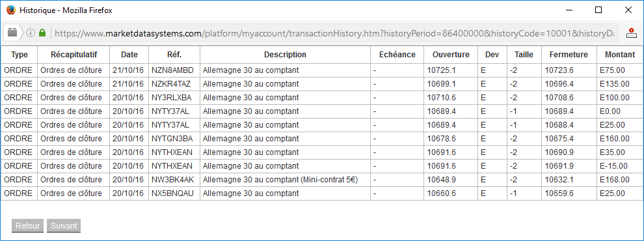Click opening price 10710.6

pyautogui.click(x=442, y=98)
